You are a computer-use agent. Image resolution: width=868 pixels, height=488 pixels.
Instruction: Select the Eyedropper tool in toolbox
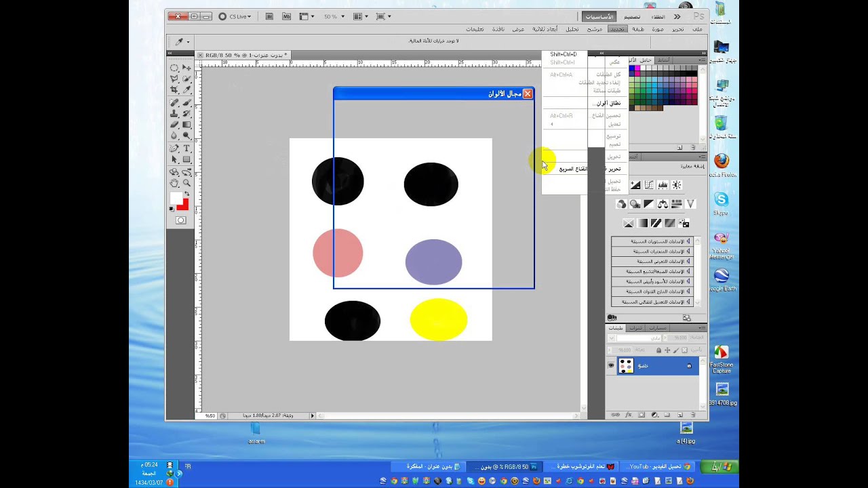pyautogui.click(x=187, y=89)
